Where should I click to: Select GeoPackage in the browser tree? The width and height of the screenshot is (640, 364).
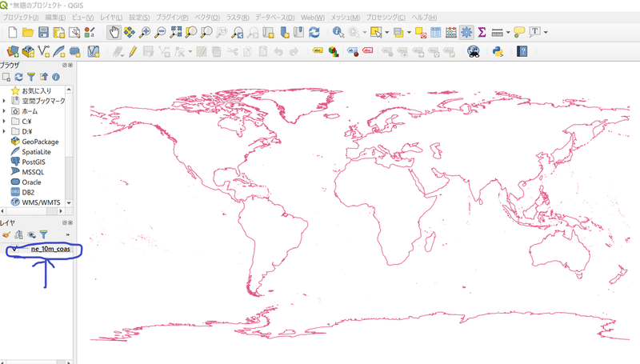pyautogui.click(x=40, y=142)
